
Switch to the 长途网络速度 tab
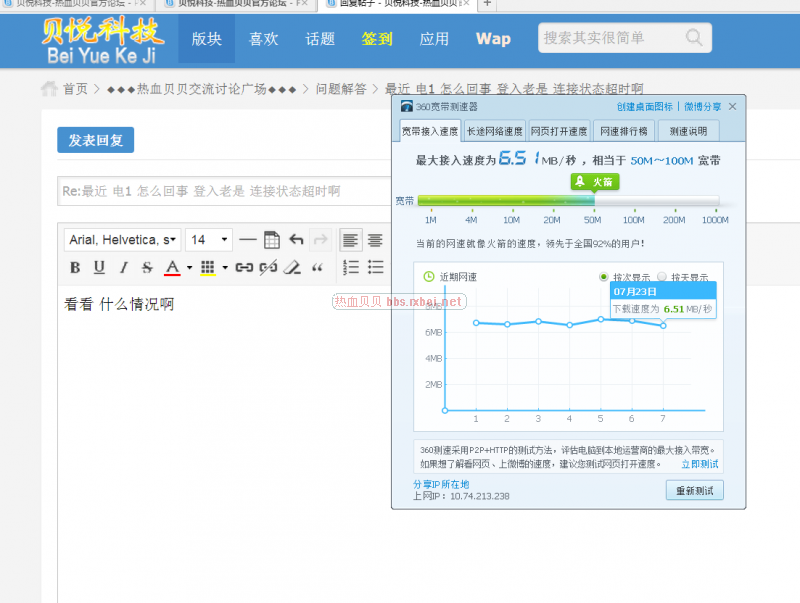(494, 131)
